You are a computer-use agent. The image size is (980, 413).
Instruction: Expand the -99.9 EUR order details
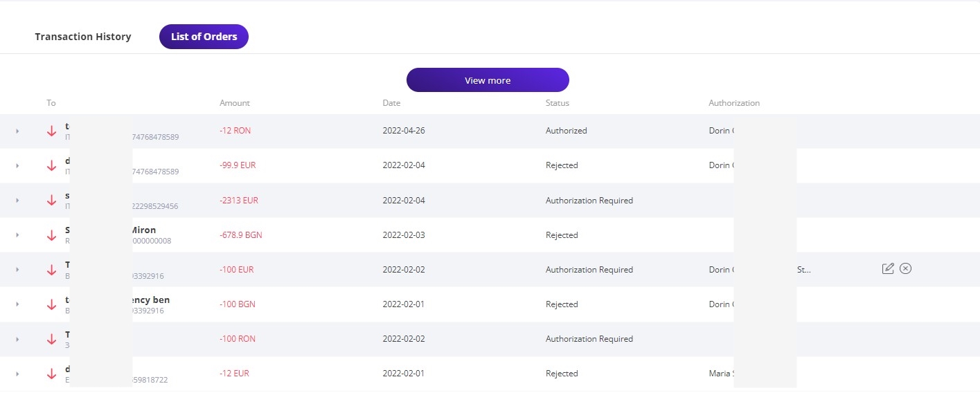tap(17, 165)
